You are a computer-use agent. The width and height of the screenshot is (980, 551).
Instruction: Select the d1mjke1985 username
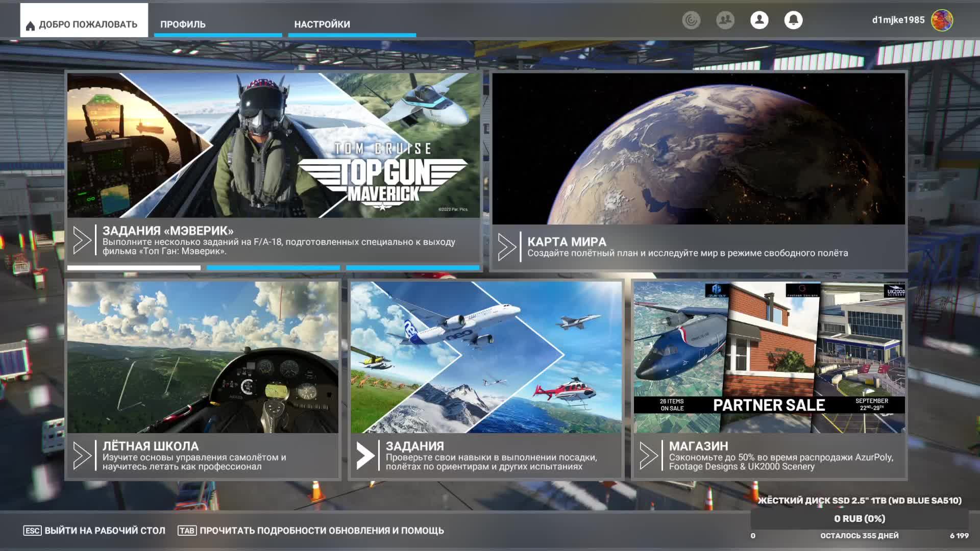pos(898,20)
